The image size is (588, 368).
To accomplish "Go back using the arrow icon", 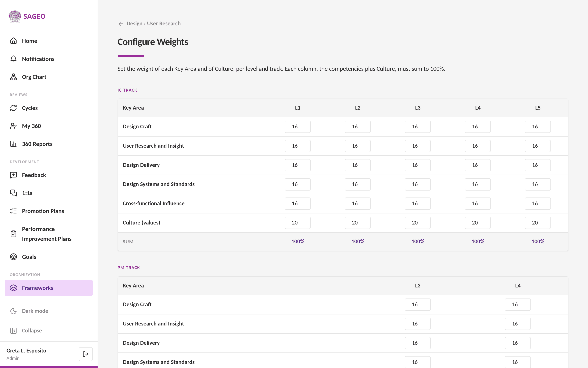I will coord(121,24).
